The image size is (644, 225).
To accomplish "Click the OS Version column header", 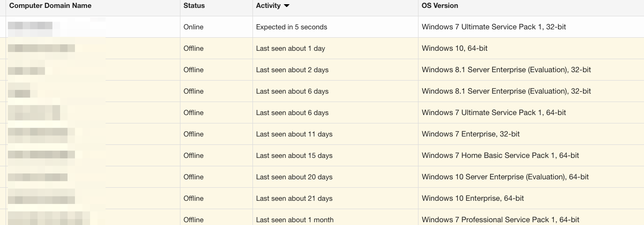I will [x=439, y=6].
